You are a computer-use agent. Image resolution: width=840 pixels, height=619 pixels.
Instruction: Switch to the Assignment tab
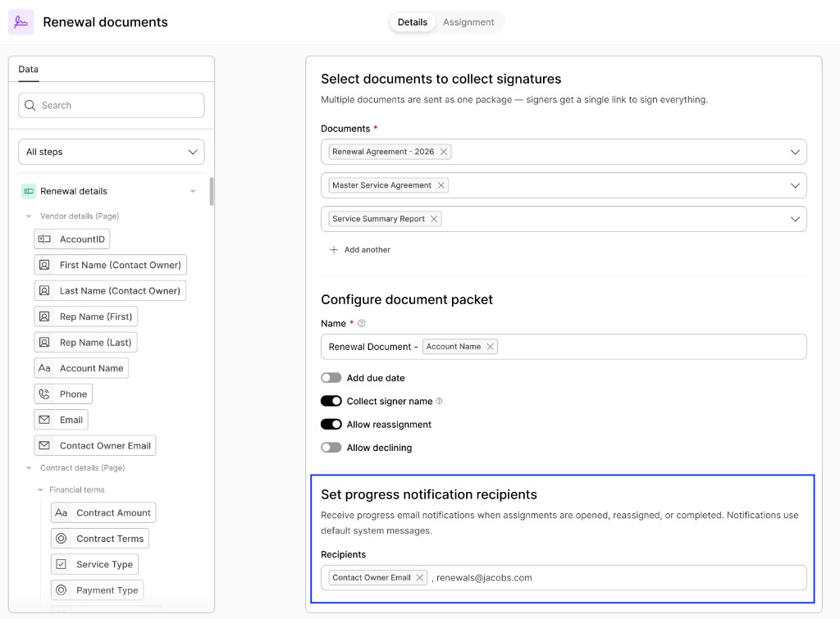tap(468, 22)
